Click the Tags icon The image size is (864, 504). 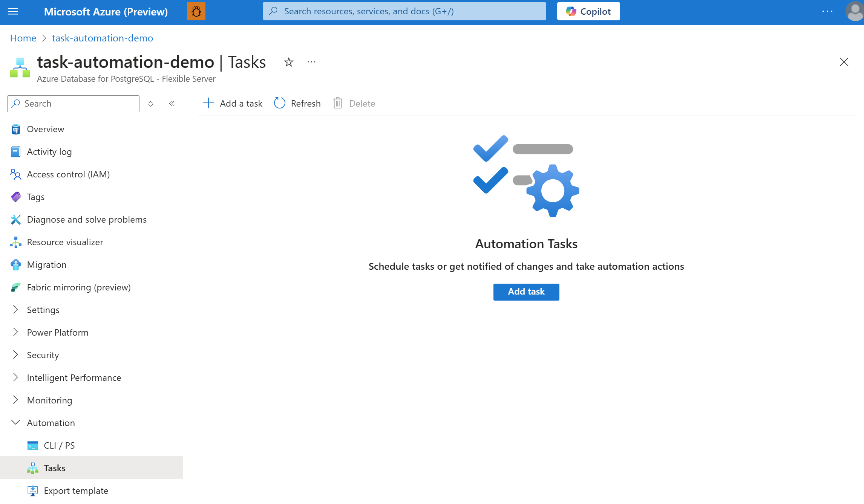click(15, 197)
